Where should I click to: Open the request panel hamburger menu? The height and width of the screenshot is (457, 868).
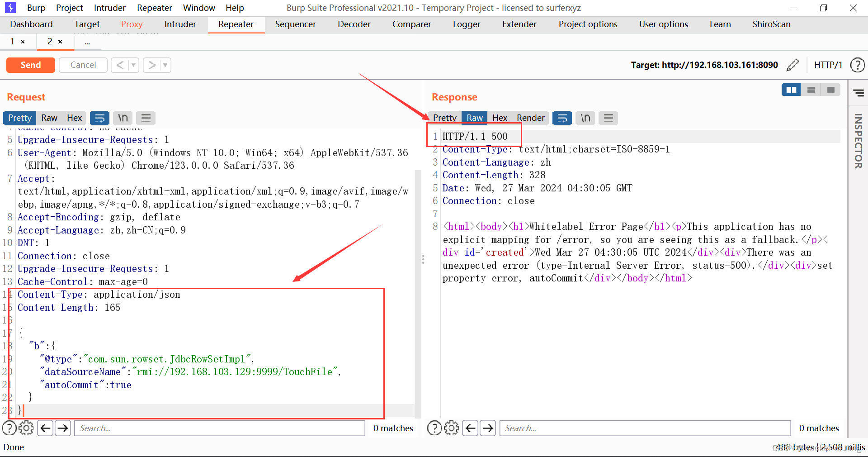[146, 118]
